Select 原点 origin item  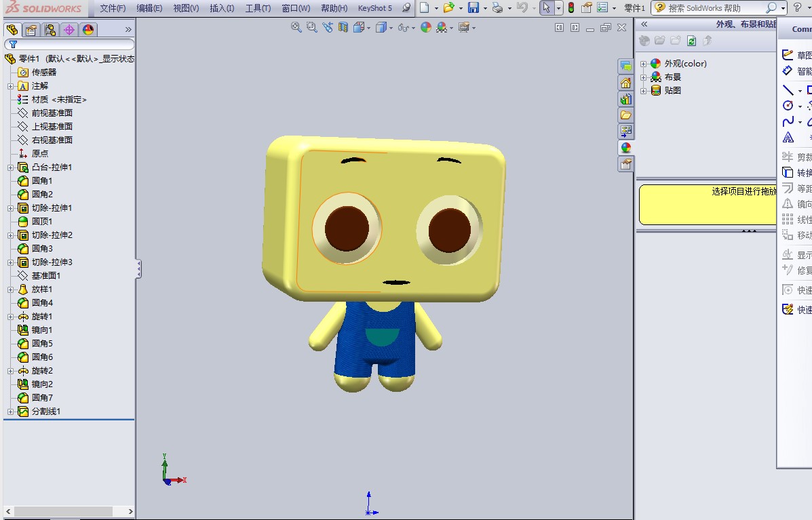tap(40, 154)
